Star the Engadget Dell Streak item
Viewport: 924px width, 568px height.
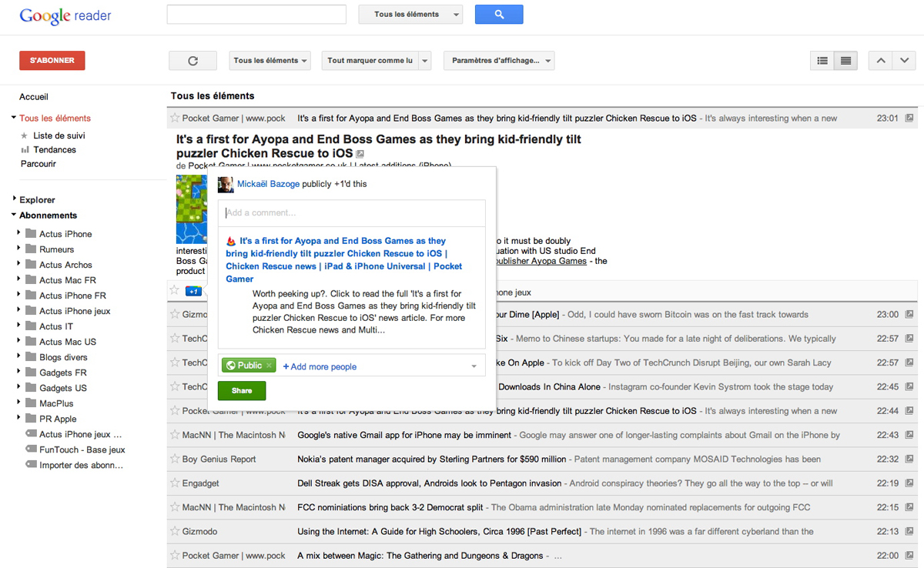click(x=175, y=483)
